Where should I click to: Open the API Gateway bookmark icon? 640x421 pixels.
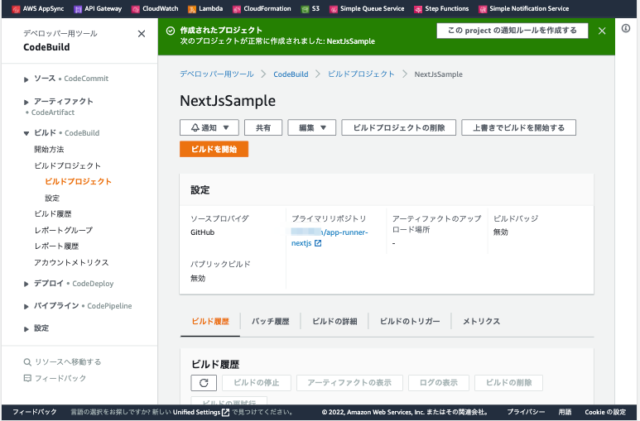click(78, 9)
